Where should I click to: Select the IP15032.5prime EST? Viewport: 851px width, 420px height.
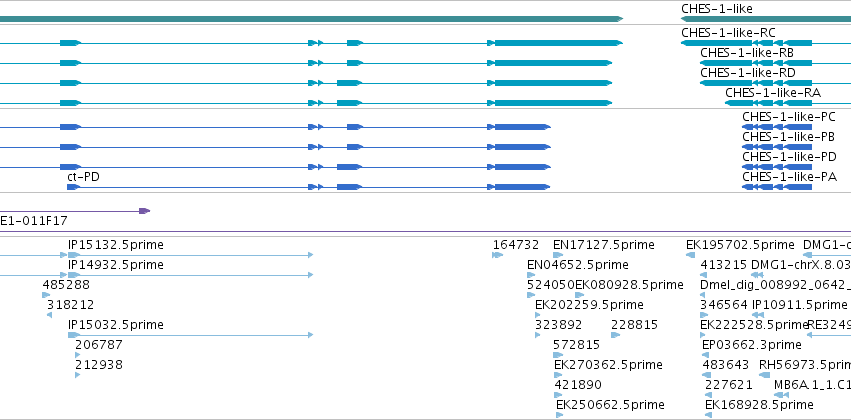click(x=116, y=325)
